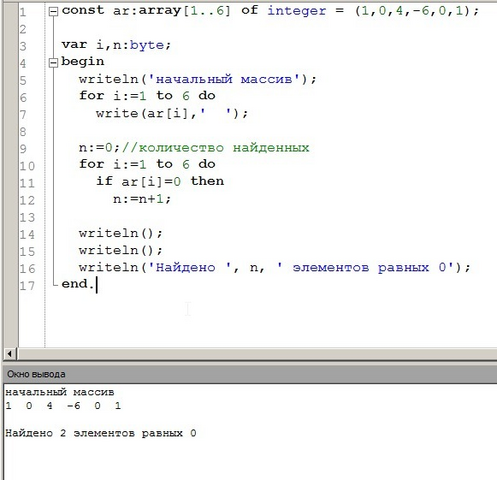Click 'for i:=1 to 6 do' on line 6
497x480 pixels.
pyautogui.click(x=147, y=96)
